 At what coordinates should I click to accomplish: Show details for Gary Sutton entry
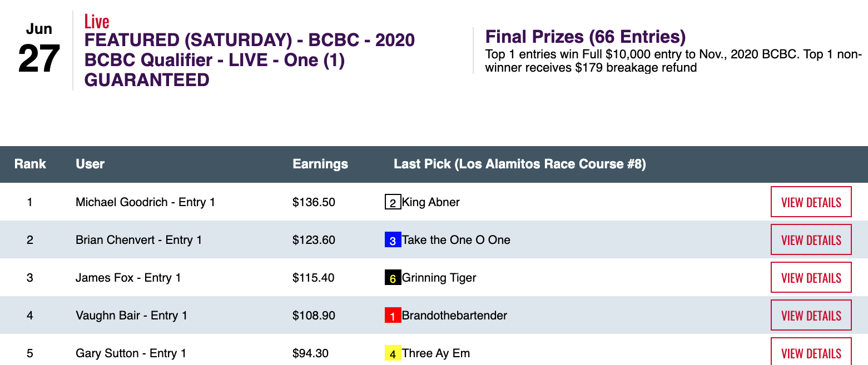[811, 352]
